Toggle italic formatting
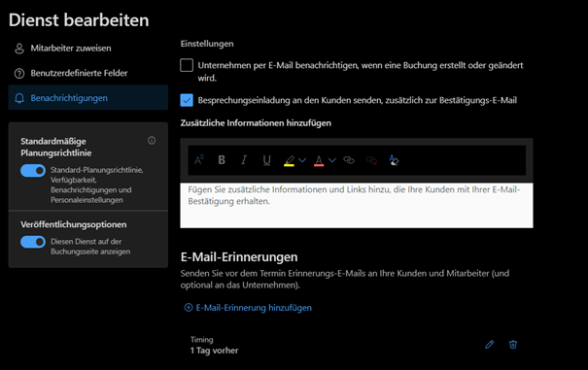588x370 pixels. coord(244,160)
